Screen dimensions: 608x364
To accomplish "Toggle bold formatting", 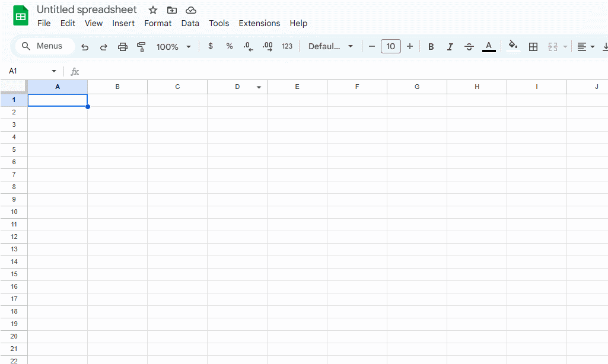I will click(x=431, y=47).
